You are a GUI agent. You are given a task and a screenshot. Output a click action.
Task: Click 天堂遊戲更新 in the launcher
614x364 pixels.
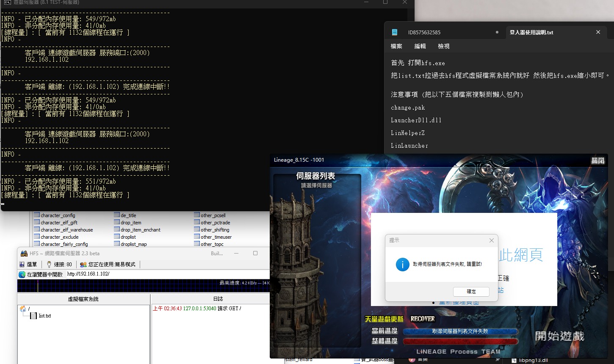tap(384, 319)
